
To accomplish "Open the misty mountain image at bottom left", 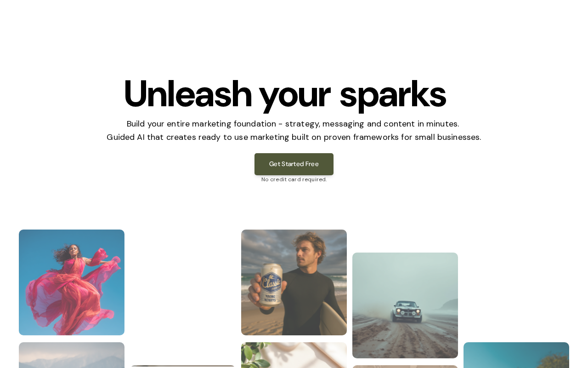I will (x=72, y=355).
